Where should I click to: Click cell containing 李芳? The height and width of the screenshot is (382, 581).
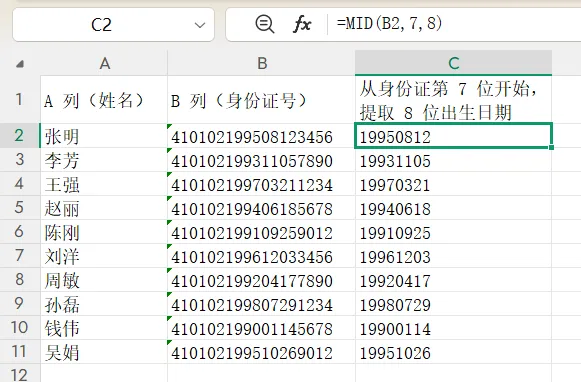[104, 160]
